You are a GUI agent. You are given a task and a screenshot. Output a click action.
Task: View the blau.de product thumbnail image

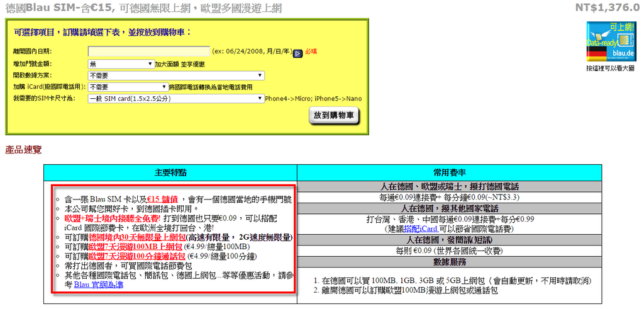click(611, 41)
